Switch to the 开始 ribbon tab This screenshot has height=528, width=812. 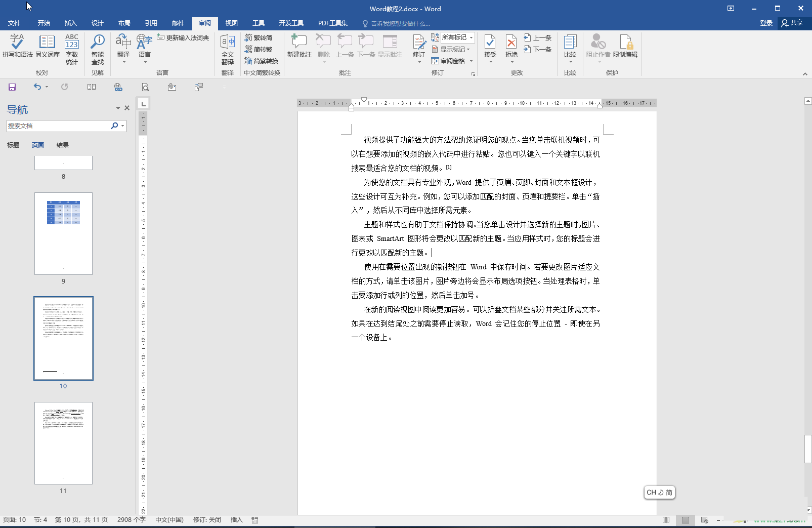tap(44, 23)
